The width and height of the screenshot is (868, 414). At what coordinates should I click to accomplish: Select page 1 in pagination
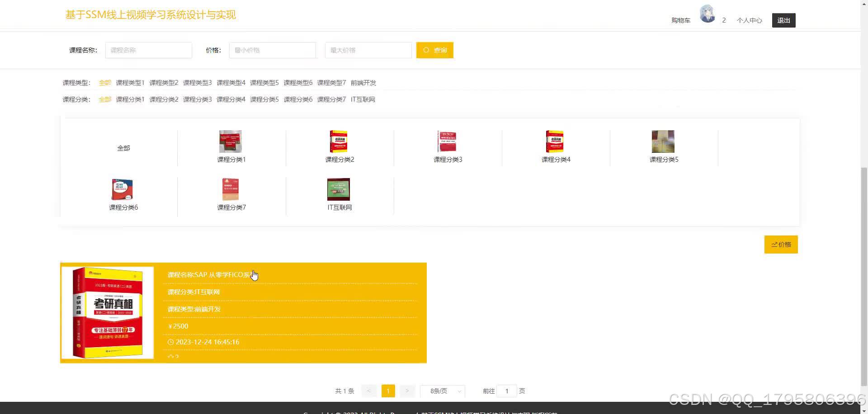(x=388, y=391)
